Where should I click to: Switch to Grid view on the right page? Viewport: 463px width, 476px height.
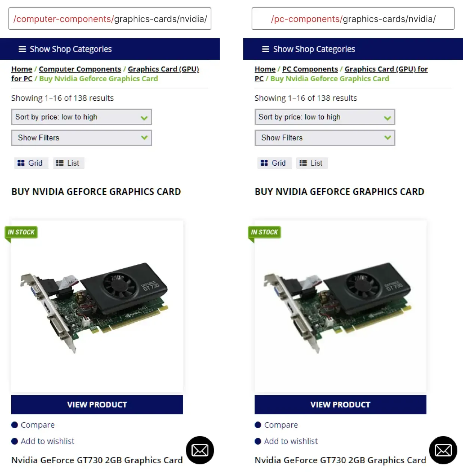point(274,163)
